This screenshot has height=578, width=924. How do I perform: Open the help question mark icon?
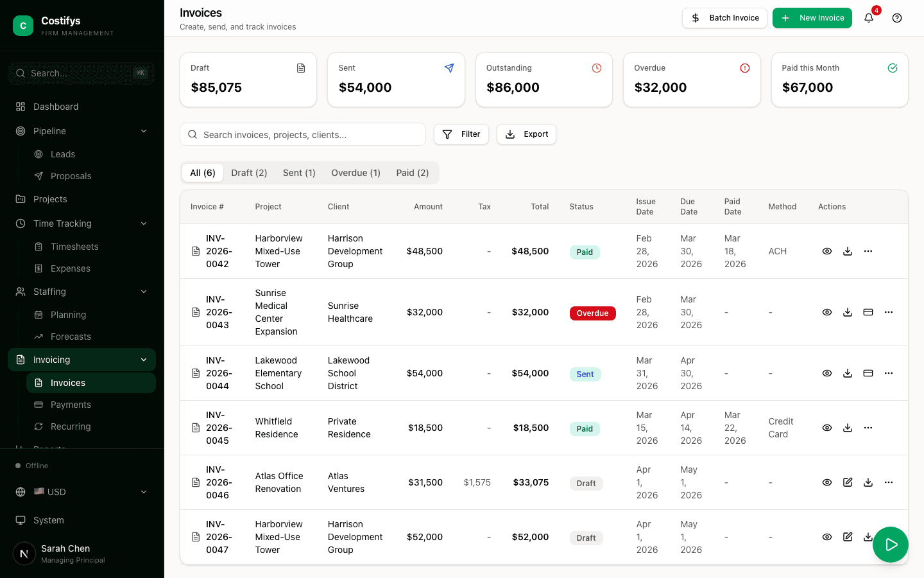(896, 18)
